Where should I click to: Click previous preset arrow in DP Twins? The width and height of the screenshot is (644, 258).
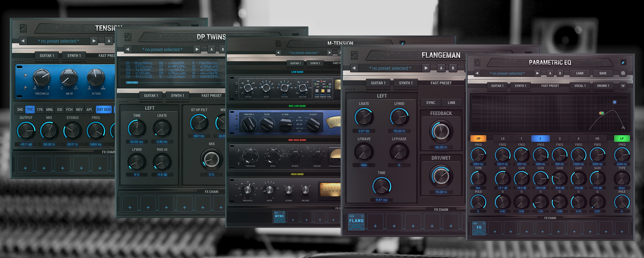tap(127, 49)
